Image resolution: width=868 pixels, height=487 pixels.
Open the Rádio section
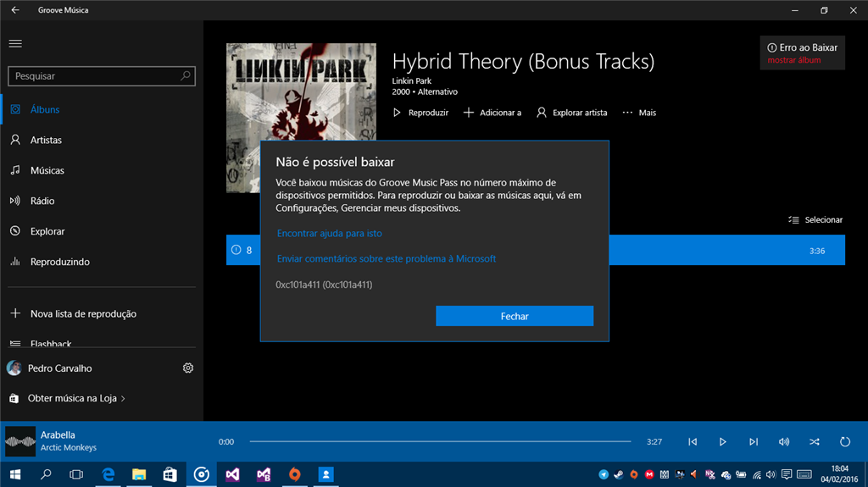tap(102, 201)
